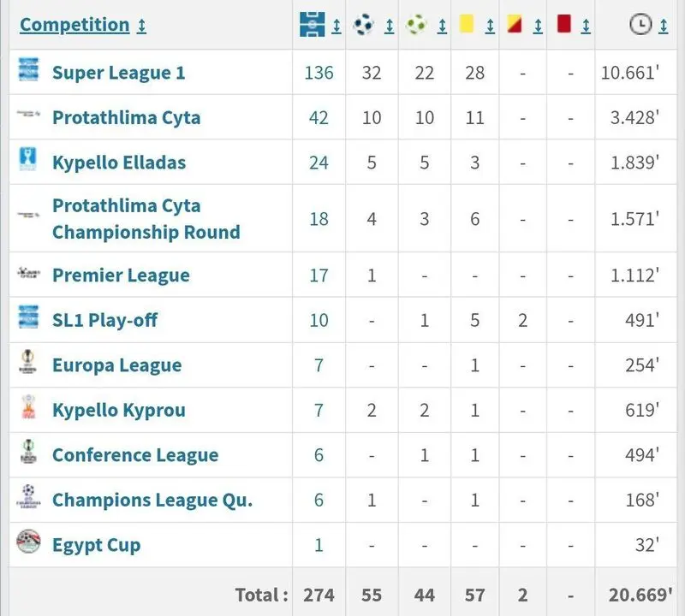Click the Egypt Cup logo icon
Screen dimensions: 685x616
click(28, 542)
